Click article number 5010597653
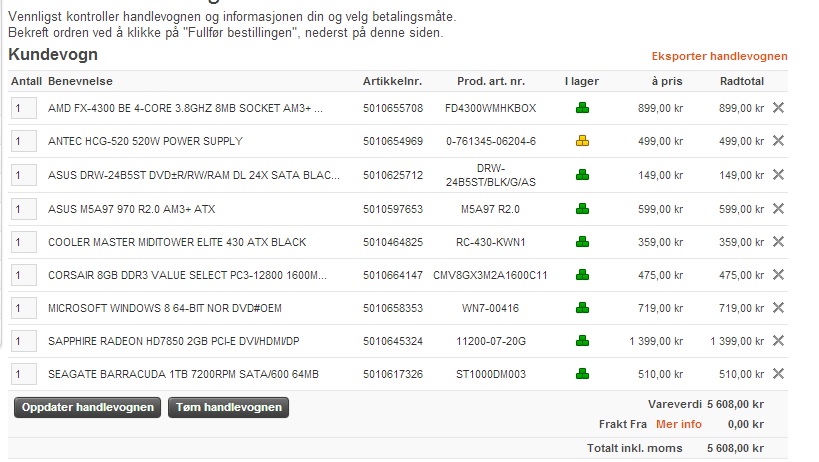Viewport: 819px width, 462px height. (x=393, y=209)
